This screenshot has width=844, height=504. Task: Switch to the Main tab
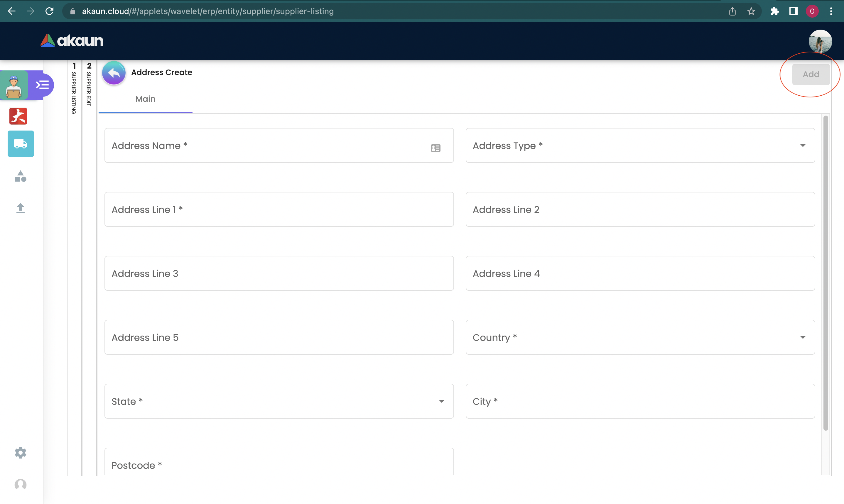145,99
